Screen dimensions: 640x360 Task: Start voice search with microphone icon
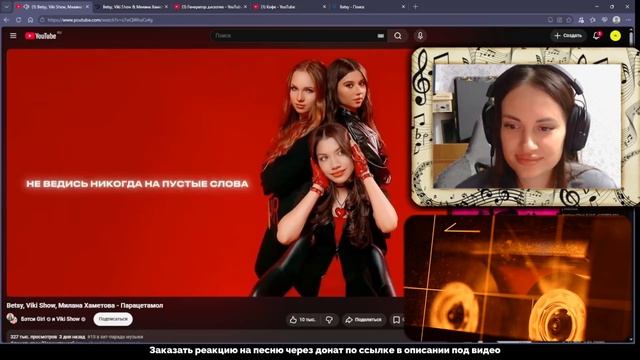pos(420,36)
